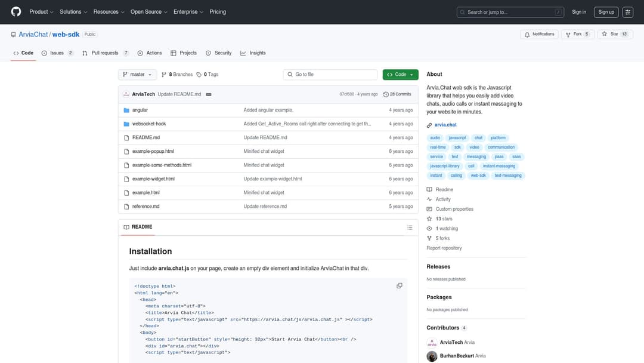Open the web-sdk repository link
The height and width of the screenshot is (363, 644).
(66, 35)
